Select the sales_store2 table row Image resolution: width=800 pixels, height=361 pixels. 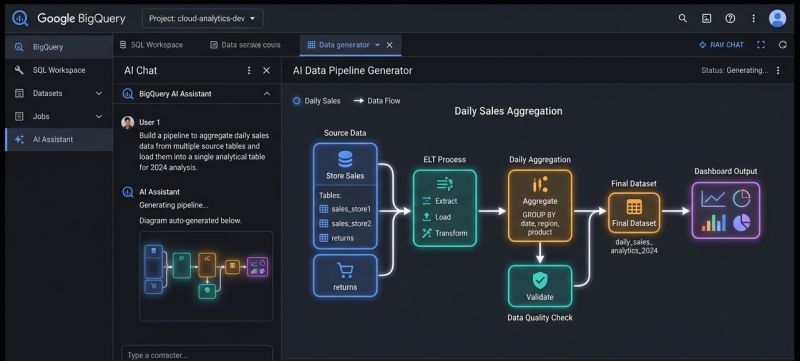pos(345,223)
